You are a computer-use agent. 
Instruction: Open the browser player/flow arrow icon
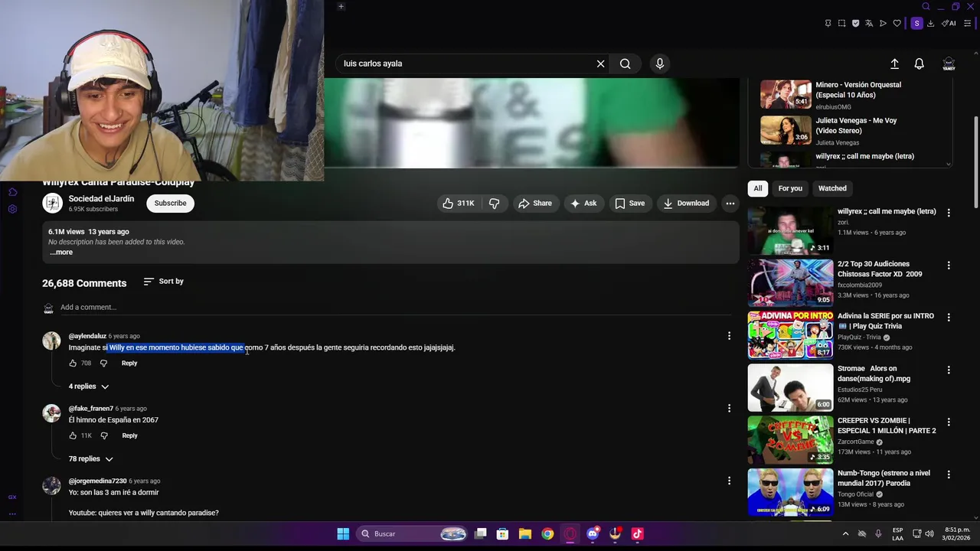pyautogui.click(x=883, y=24)
